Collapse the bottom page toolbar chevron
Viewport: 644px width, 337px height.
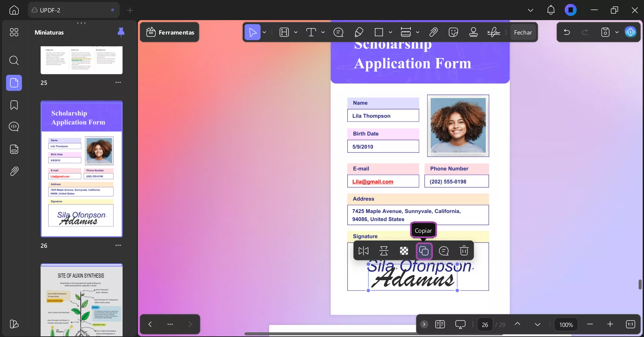coord(424,324)
